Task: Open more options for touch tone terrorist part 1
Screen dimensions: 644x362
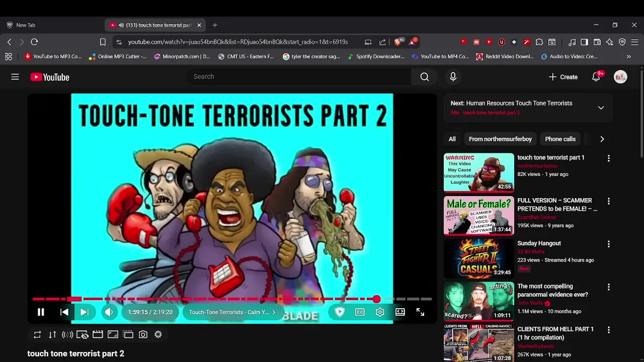Action: 608,158
